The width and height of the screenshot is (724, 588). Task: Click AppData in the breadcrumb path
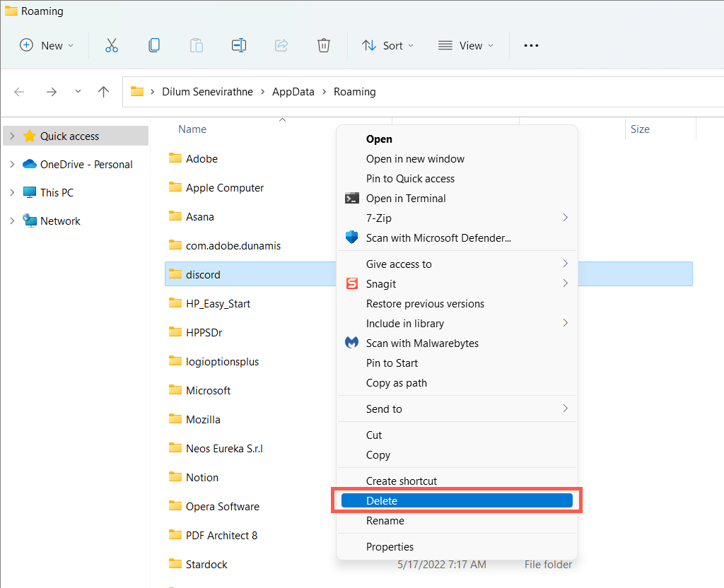pyautogui.click(x=293, y=92)
